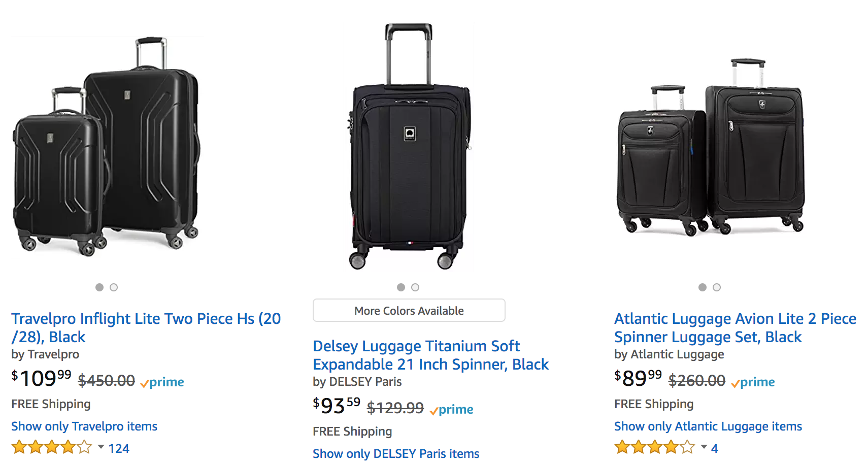This screenshot has width=868, height=464.
Task: Select second image dot under Travelpro luggage
Action: click(114, 287)
